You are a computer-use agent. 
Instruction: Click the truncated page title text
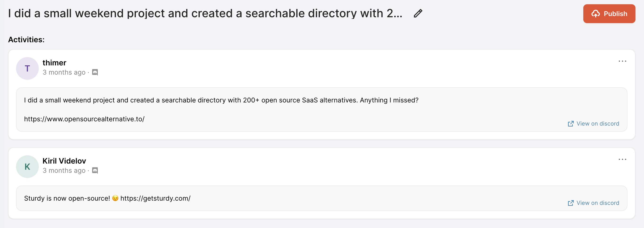point(205,13)
